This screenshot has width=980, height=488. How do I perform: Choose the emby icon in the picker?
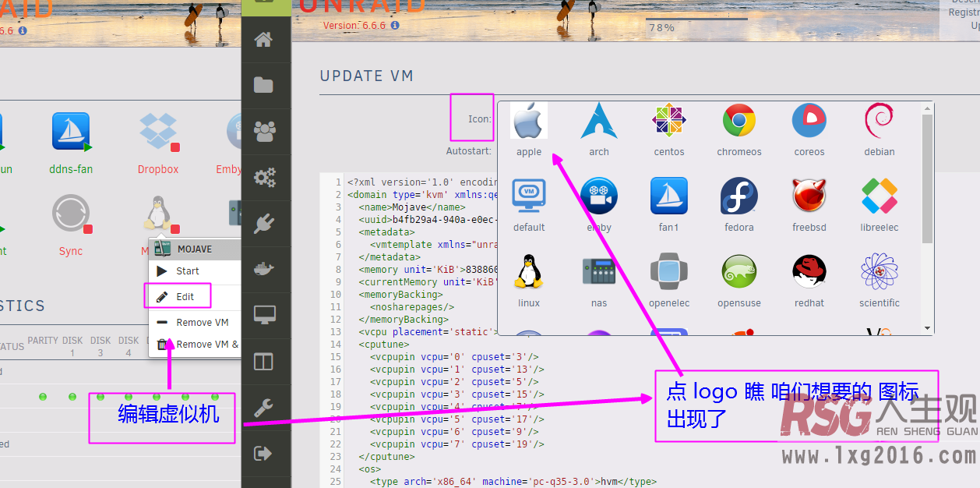(x=599, y=196)
